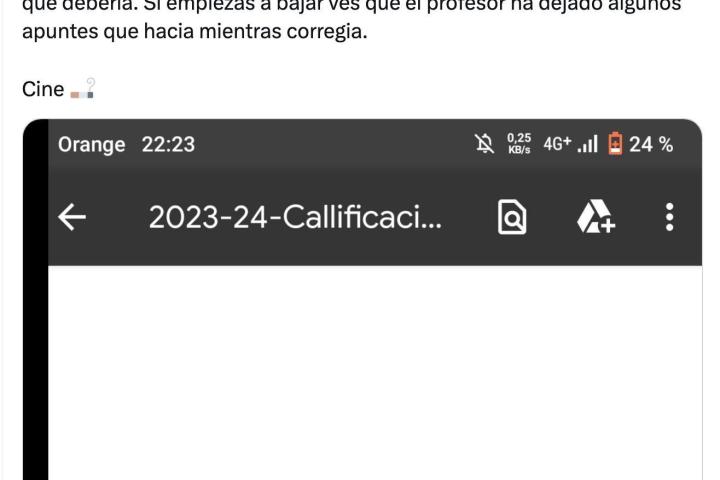Image resolution: width=720 pixels, height=480 pixels.
Task: Click the 0,25 KB/s data speed indicator
Action: pyautogui.click(x=519, y=144)
